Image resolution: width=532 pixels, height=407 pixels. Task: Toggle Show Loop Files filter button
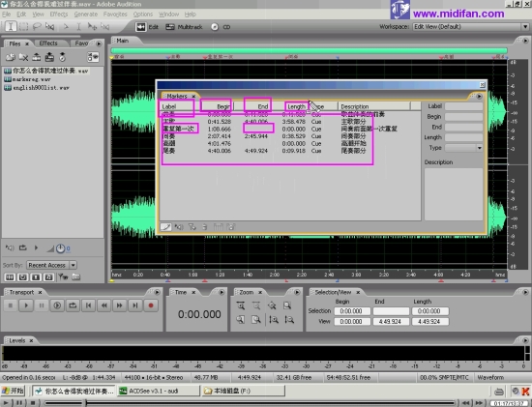click(23, 277)
